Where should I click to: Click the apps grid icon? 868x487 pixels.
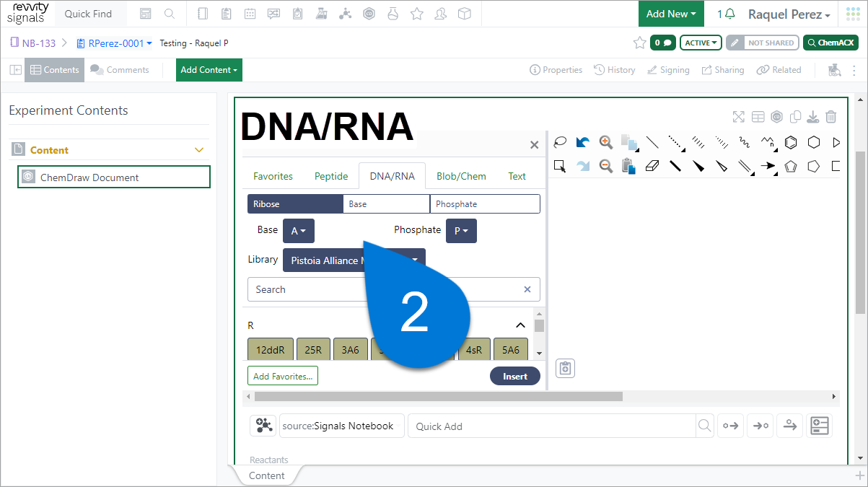(x=854, y=14)
